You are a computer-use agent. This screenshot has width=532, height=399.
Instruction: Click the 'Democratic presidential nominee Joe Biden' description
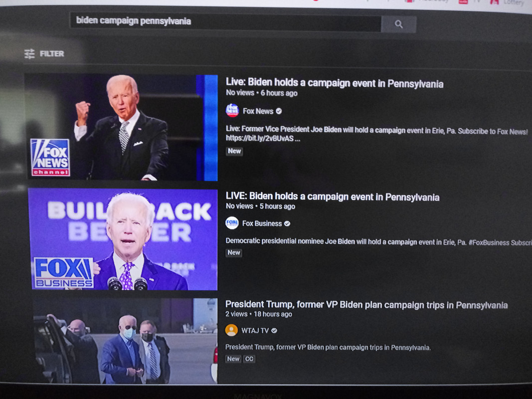(x=378, y=241)
